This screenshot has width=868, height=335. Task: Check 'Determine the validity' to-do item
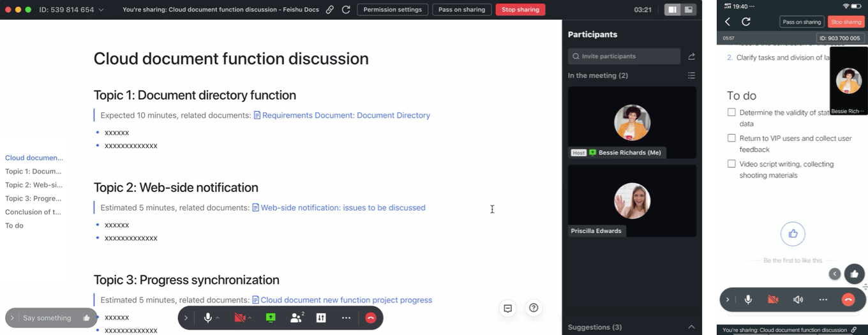pos(731,112)
